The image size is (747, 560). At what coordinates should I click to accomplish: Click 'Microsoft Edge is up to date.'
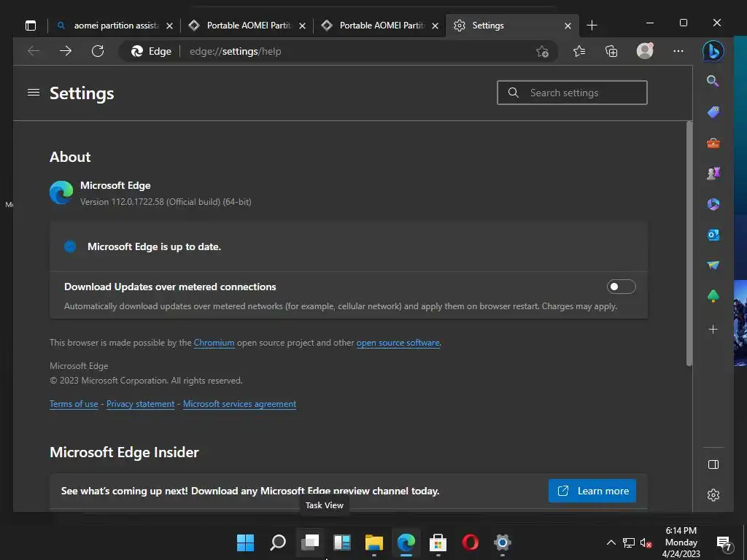154,246
